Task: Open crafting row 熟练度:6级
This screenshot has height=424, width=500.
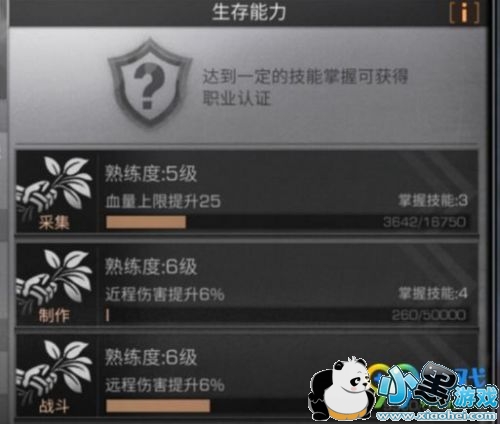Action: pos(151,267)
